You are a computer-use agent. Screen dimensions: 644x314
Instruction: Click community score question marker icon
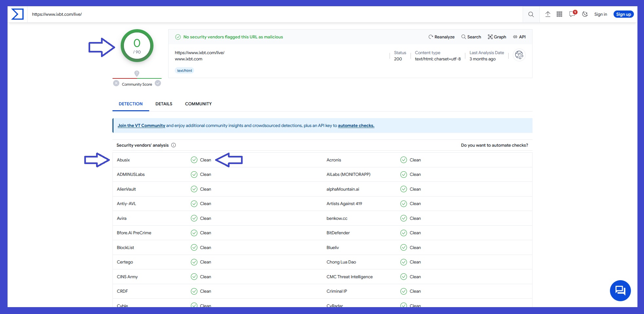coord(137,73)
